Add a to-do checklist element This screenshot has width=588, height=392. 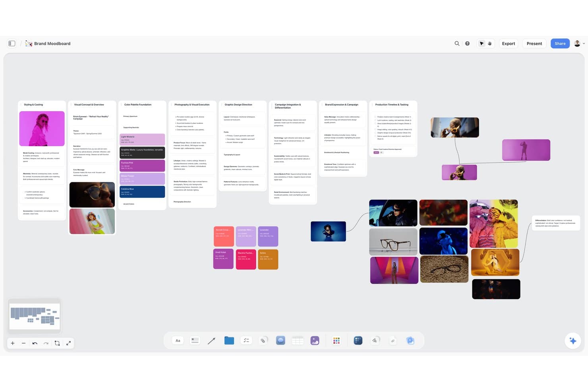(x=246, y=341)
